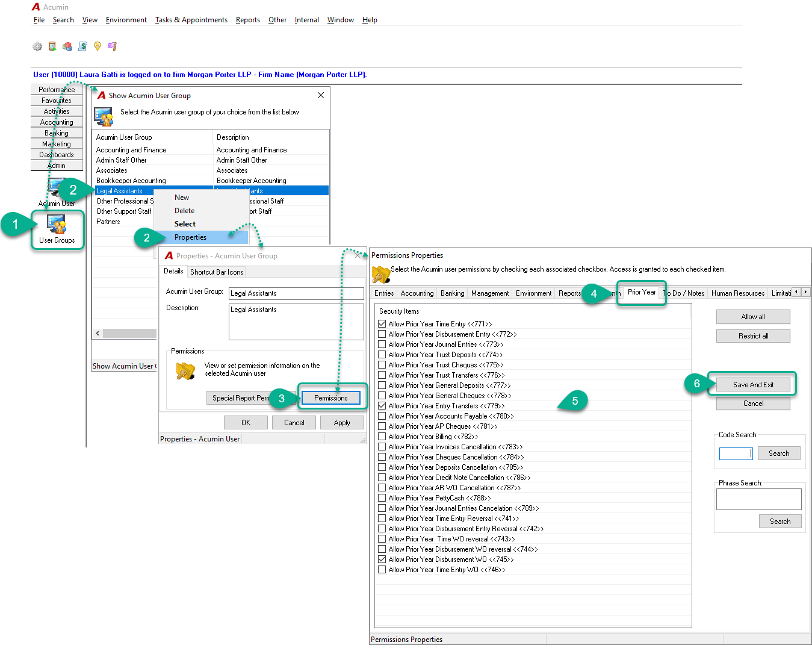Switch to the Human Resources tab

pos(738,293)
